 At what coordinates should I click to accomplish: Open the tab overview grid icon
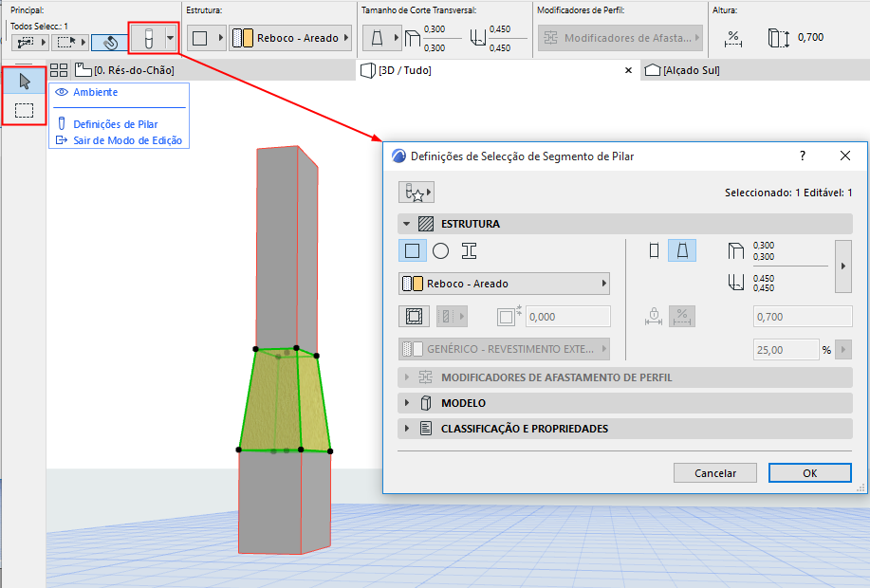pos(59,70)
